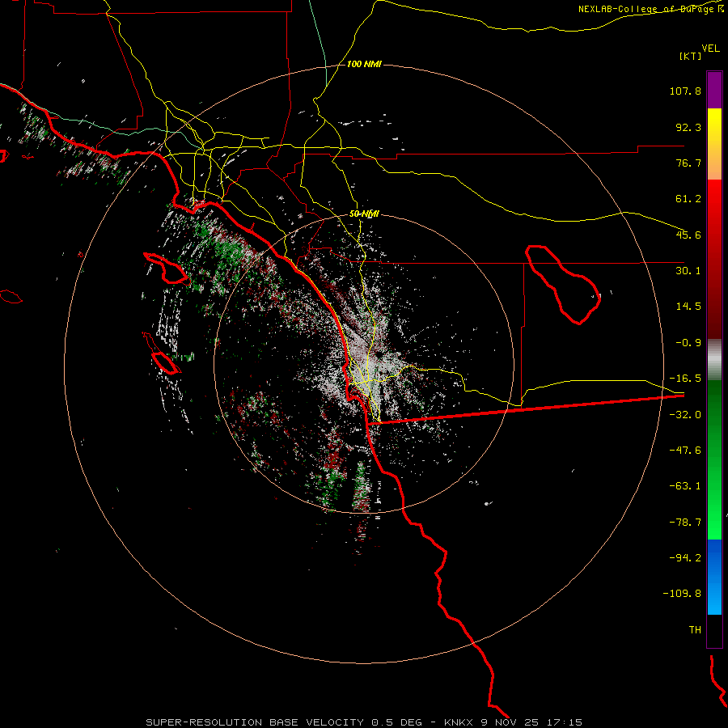728x728 pixels.
Task: Pick the blue segment of the velocity color bar
Action: coord(714,577)
